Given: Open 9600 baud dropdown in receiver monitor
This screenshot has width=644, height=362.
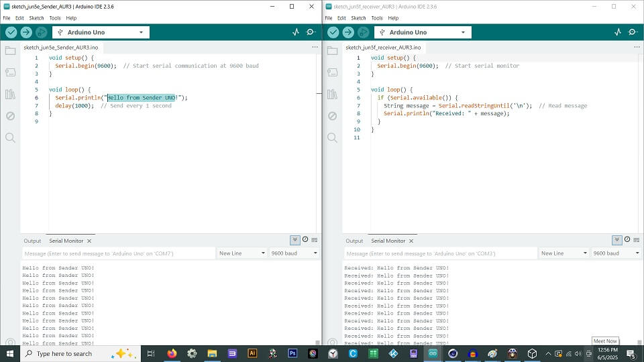Looking at the screenshot, I should coord(616,253).
